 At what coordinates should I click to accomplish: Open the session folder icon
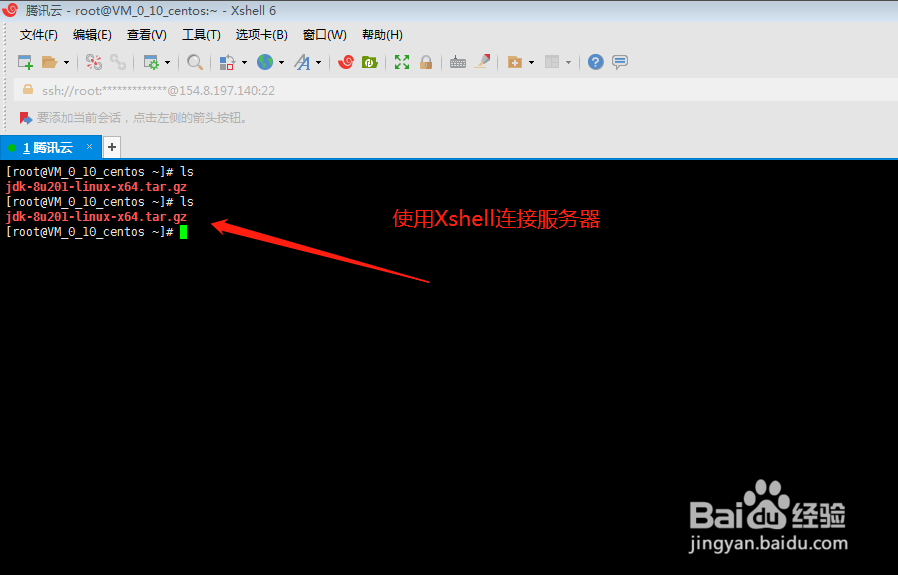click(49, 62)
